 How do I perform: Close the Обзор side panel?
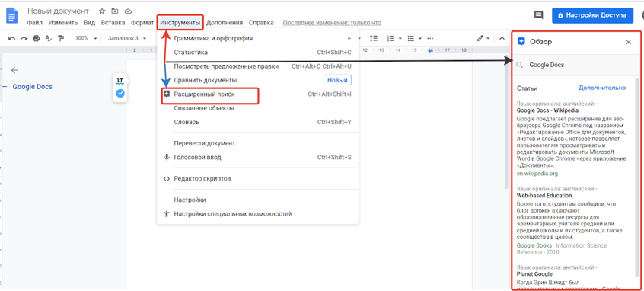(x=628, y=42)
